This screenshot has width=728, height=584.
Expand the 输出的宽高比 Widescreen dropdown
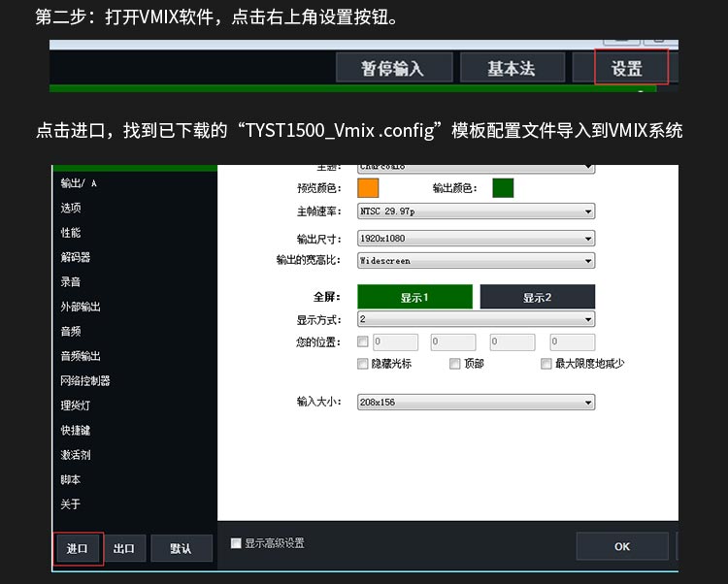point(476,261)
